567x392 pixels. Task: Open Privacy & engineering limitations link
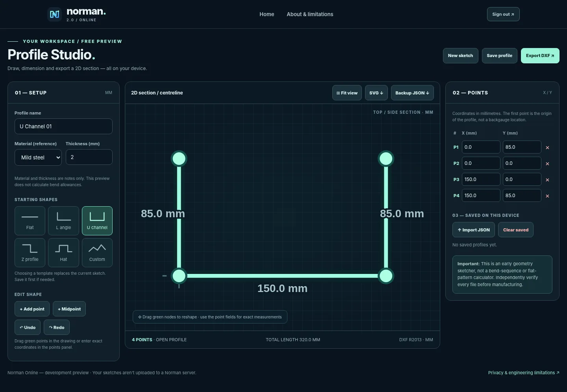pos(524,373)
